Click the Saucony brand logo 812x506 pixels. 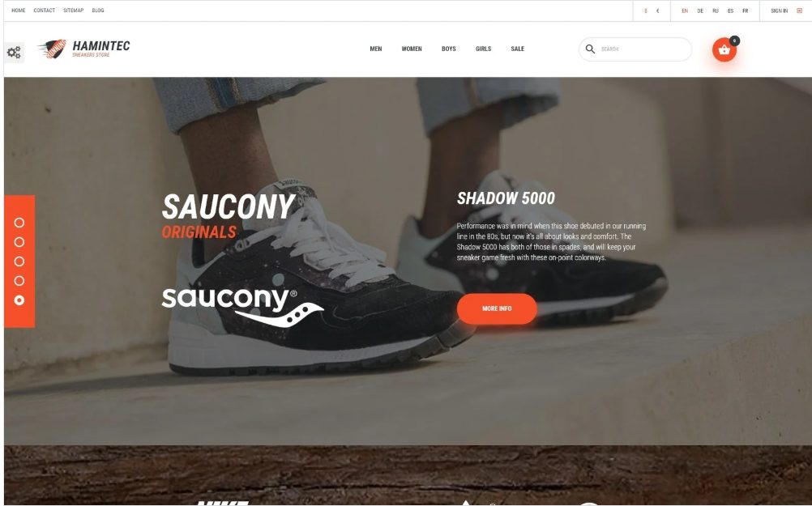pyautogui.click(x=242, y=308)
